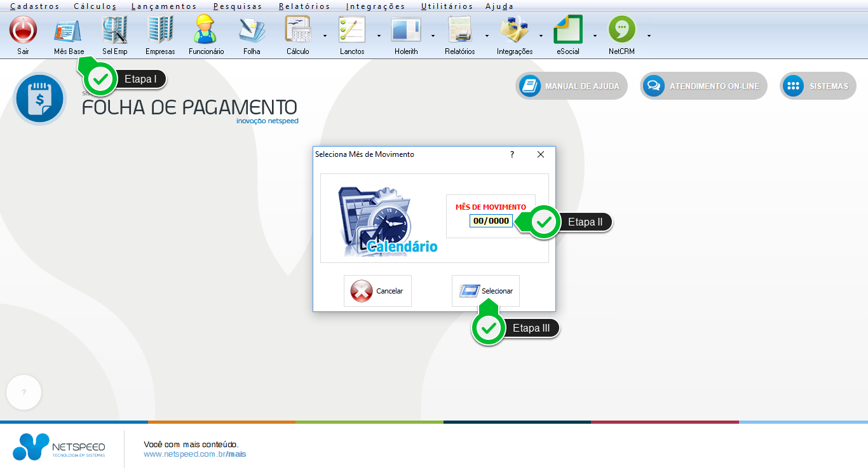This screenshot has width=868, height=472.
Task: Expand the Integrações toolbar dropdown arrow
Action: click(x=541, y=36)
